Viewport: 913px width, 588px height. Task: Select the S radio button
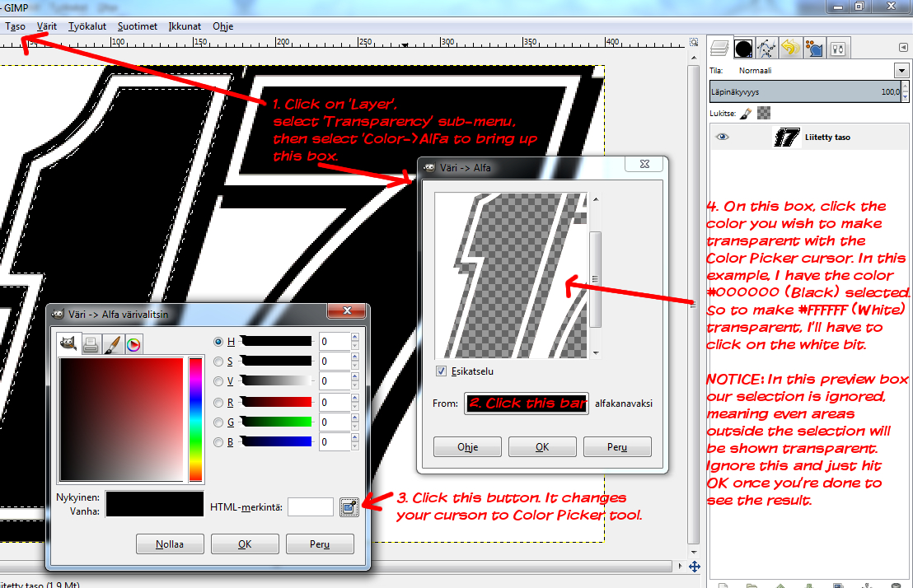coord(218,362)
